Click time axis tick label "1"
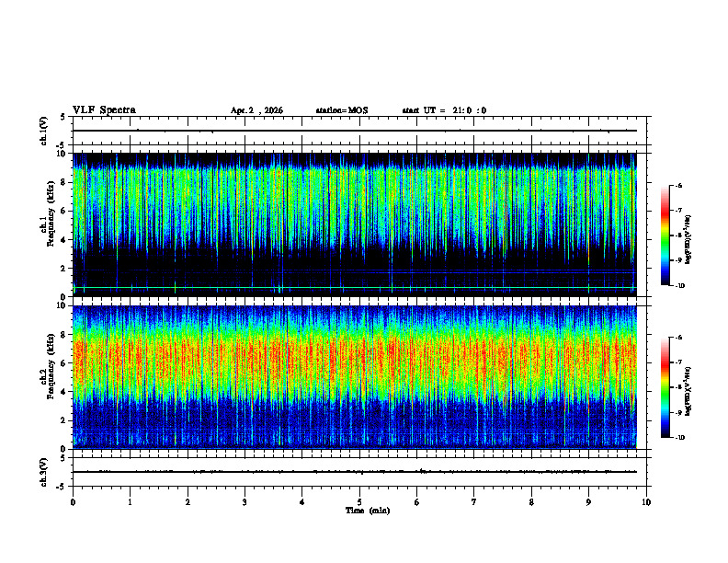Viewport: 728px width, 563px height. pos(130,502)
